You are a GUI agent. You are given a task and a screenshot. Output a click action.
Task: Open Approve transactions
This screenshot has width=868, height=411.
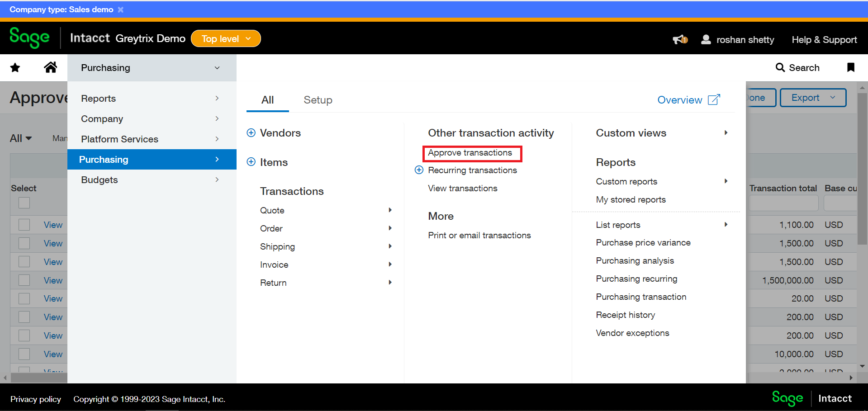pyautogui.click(x=470, y=153)
